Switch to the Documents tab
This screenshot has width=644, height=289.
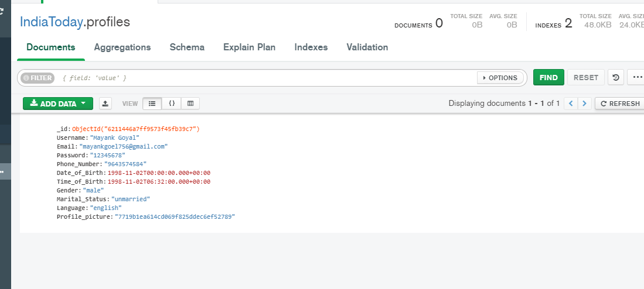[50, 47]
